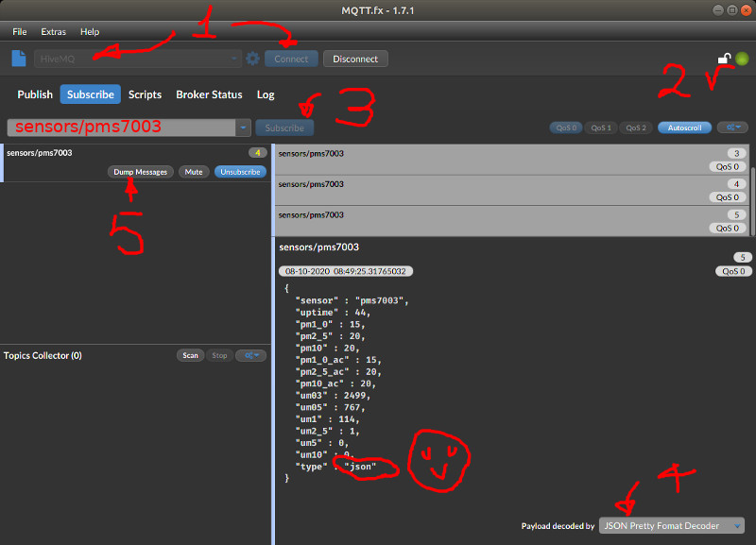Viewport: 756px width, 545px height.
Task: Select the highlighted received message 5 row
Action: click(x=512, y=221)
